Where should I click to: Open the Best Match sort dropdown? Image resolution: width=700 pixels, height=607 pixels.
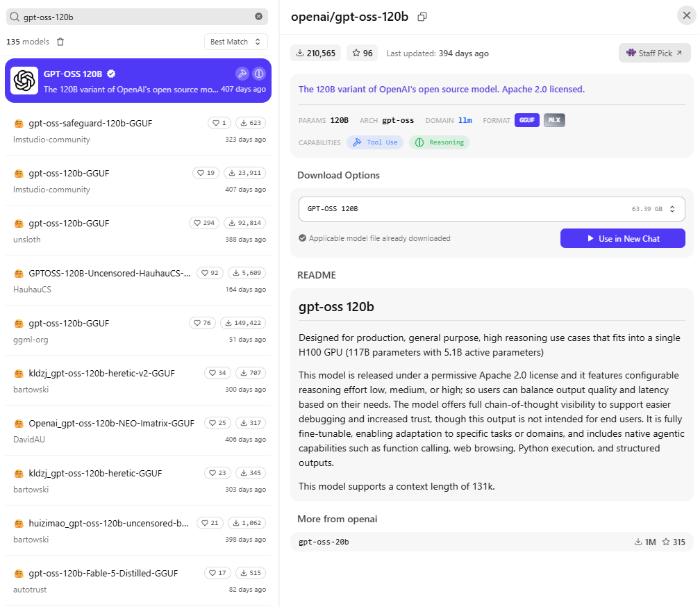coord(235,42)
